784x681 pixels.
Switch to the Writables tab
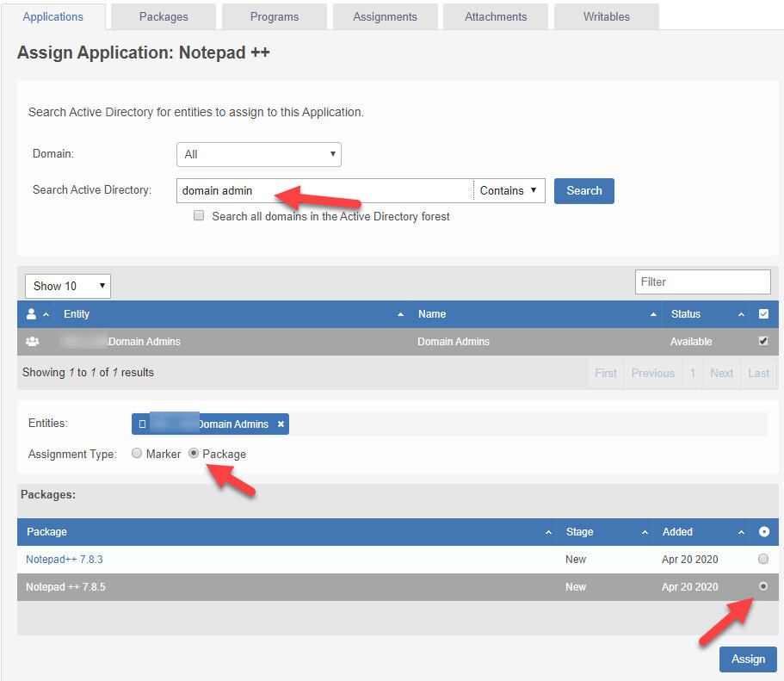[607, 17]
